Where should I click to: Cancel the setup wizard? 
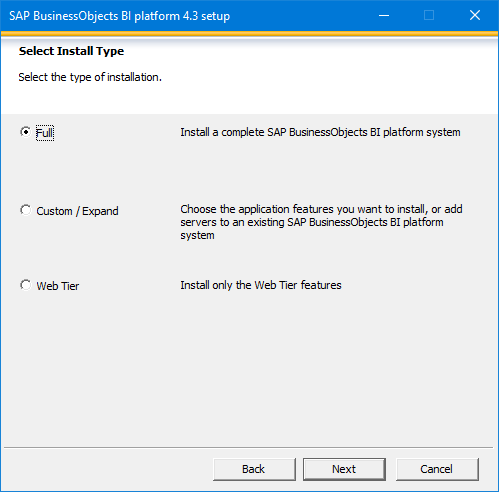pyautogui.click(x=437, y=469)
